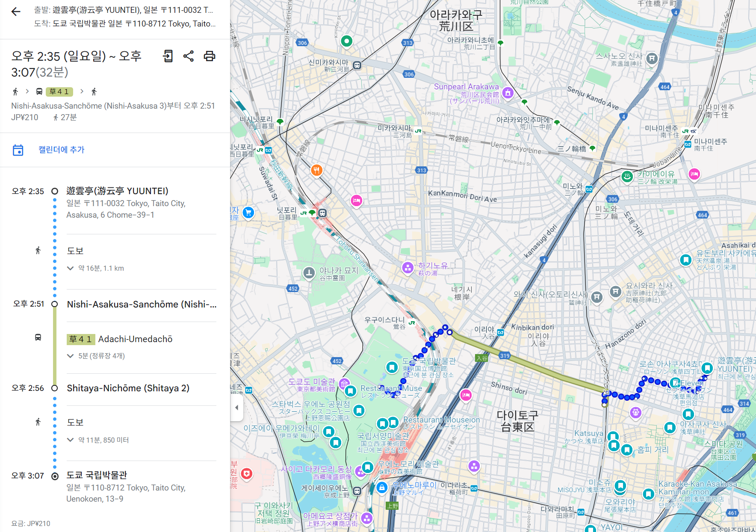This screenshot has width=756, height=532.
Task: Open pink hotel marker near Kinbikan dori
Action: tap(466, 395)
